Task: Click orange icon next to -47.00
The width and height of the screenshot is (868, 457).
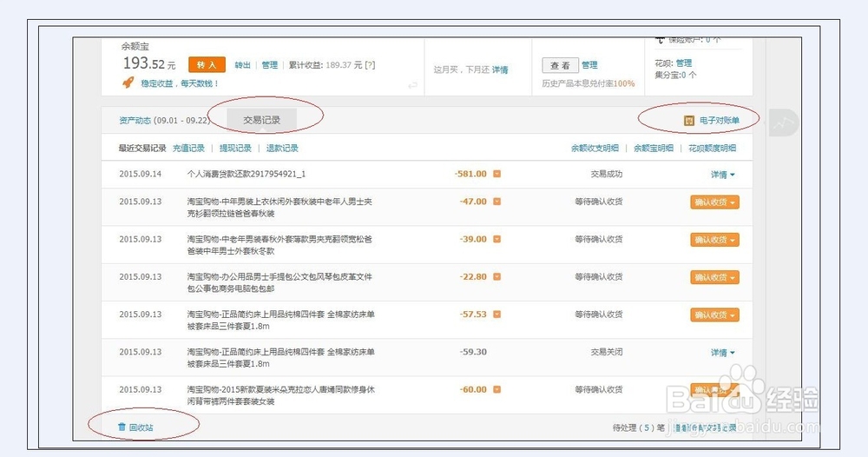Action: 497,202
